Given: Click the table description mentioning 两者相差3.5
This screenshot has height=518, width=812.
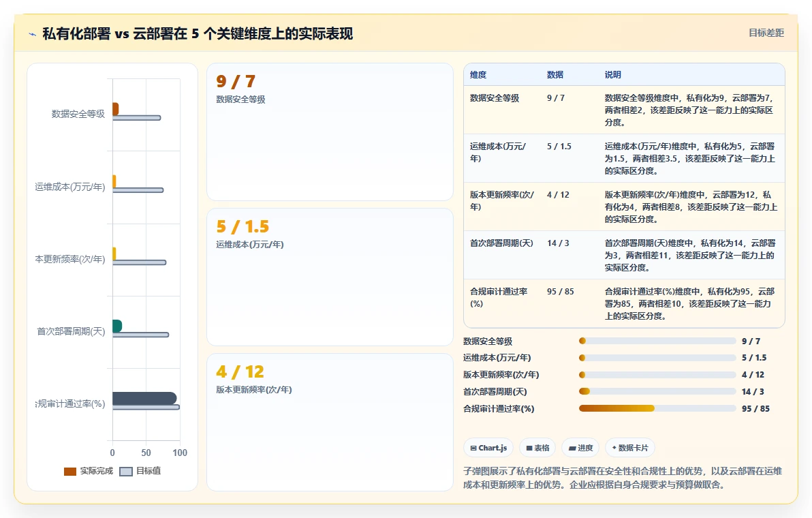Looking at the screenshot, I should point(689,159).
